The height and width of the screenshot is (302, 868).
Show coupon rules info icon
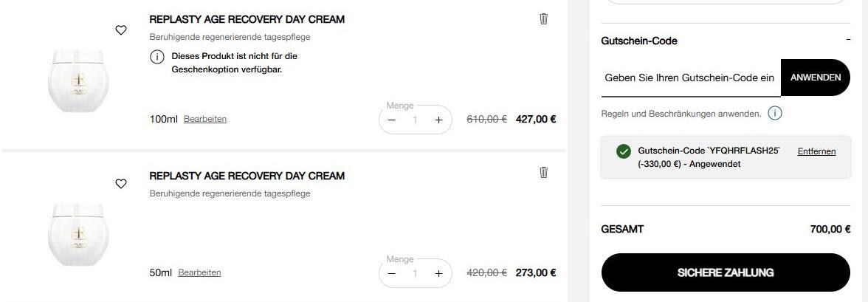pyautogui.click(x=774, y=114)
